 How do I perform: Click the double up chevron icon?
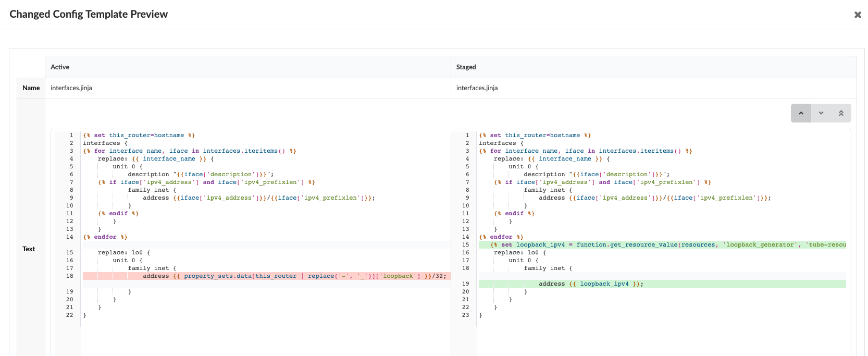(x=841, y=113)
